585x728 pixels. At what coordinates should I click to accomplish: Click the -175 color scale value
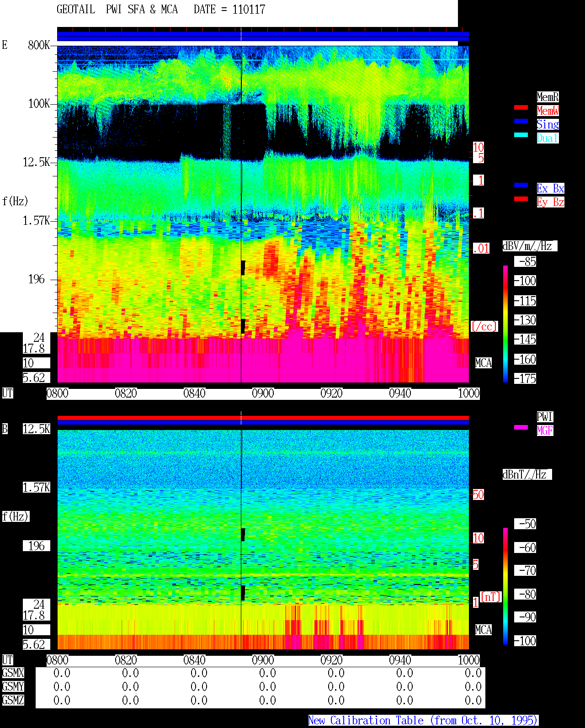[x=525, y=378]
